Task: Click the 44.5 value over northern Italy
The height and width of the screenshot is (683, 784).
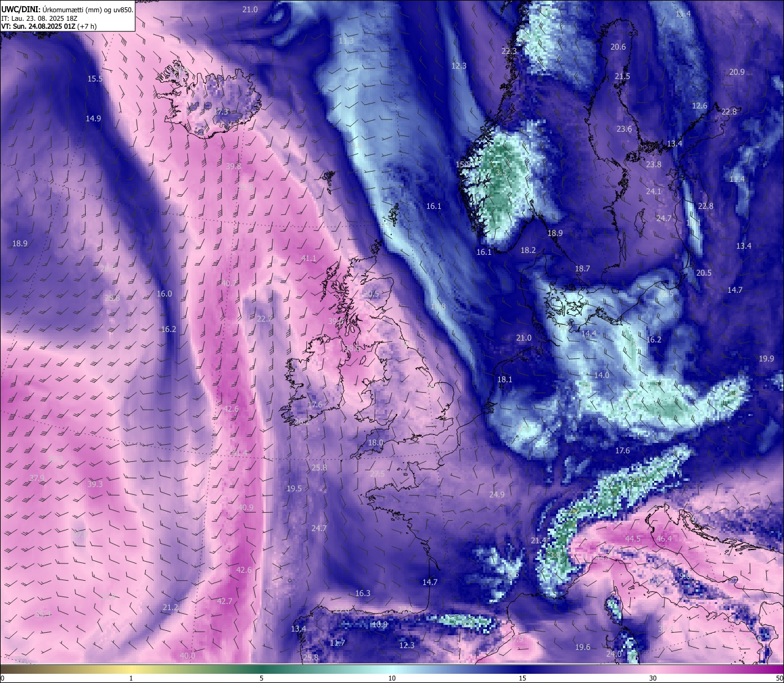Action: [x=633, y=538]
